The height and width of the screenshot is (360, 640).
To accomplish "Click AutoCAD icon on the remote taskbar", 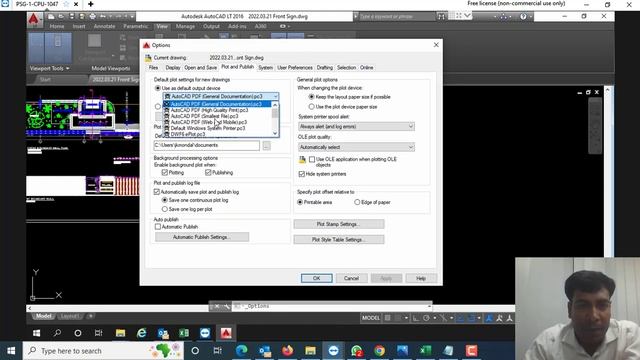I will (x=226, y=333).
